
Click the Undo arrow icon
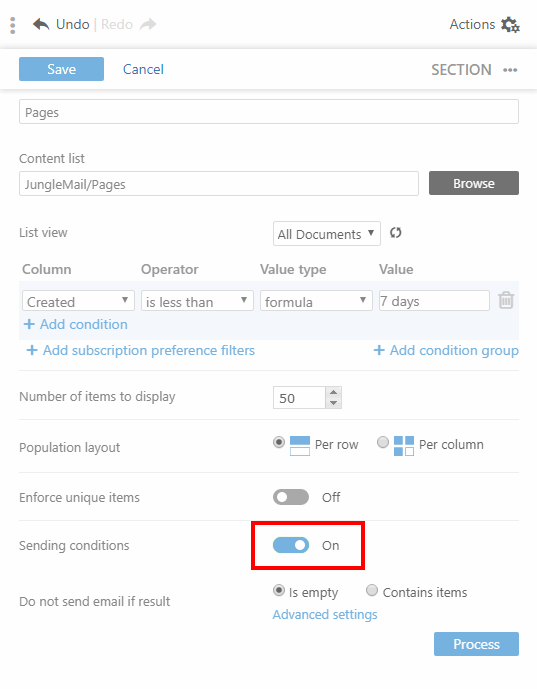(x=41, y=24)
